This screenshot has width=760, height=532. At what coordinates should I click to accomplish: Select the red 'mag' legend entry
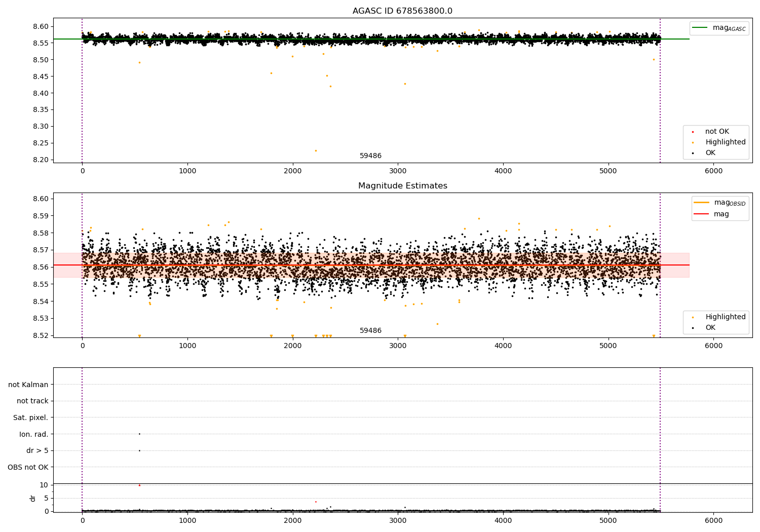click(711, 214)
